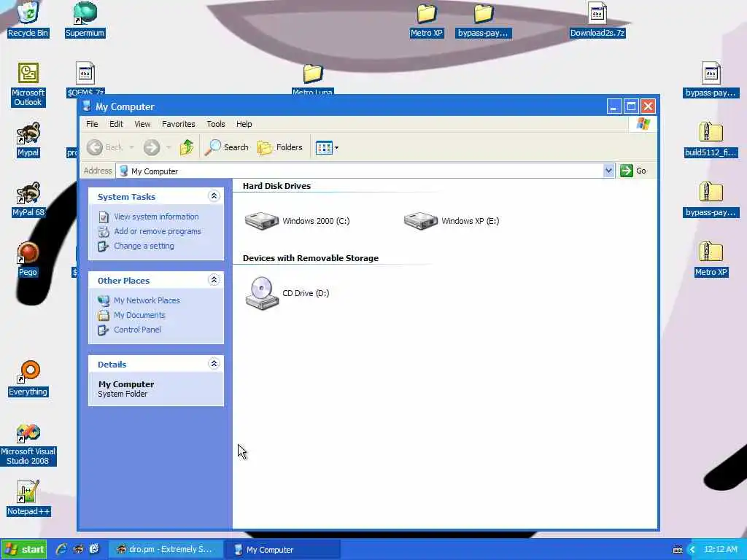Open the Windows 2000 (C:) drive icon
Viewport: 747px width, 560px height.
tap(262, 221)
